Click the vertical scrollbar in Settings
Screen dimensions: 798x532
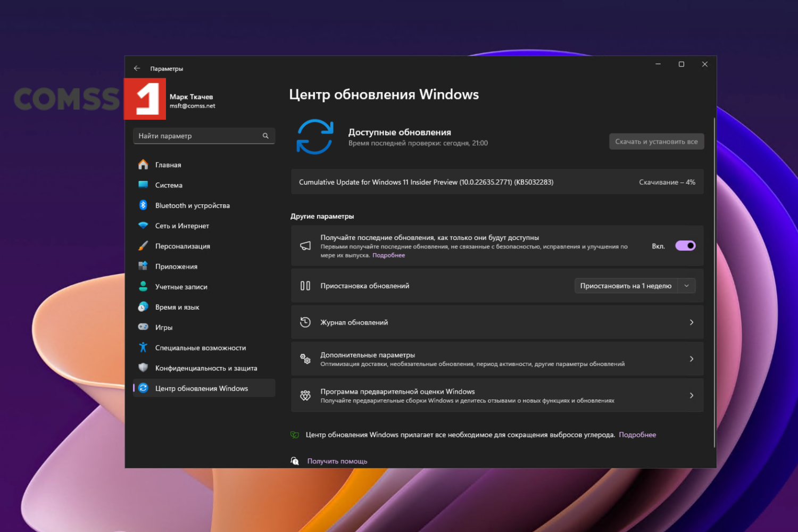pos(714,282)
